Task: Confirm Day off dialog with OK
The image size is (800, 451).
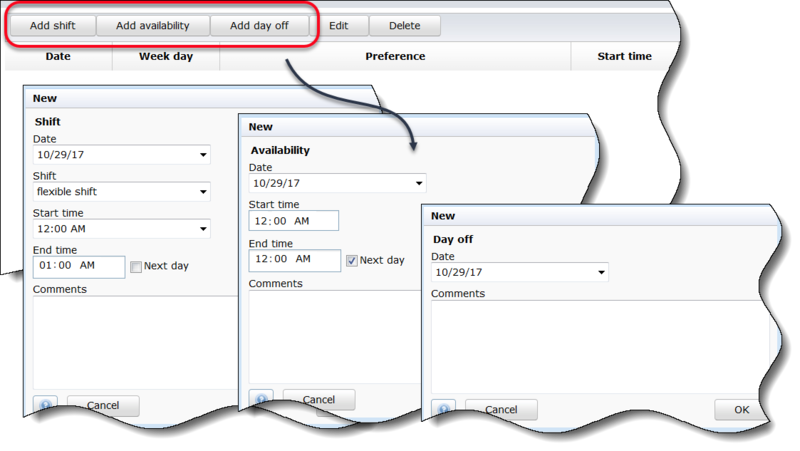Action: click(741, 410)
